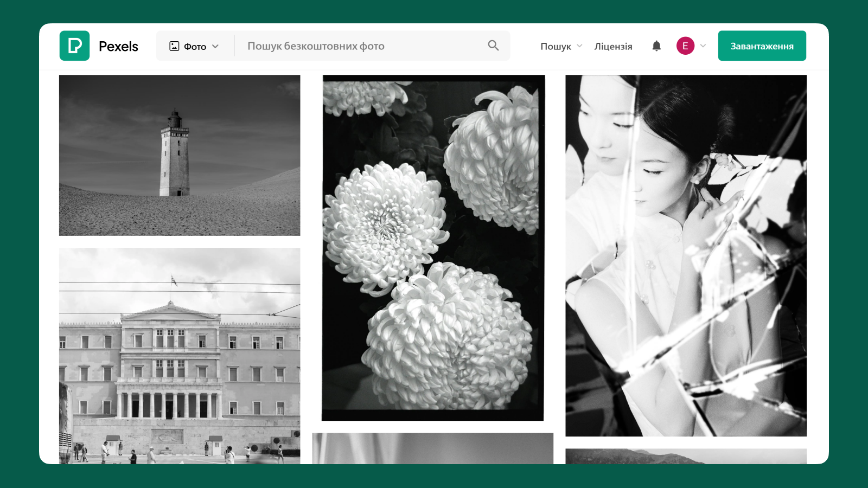The width and height of the screenshot is (868, 488).
Task: Open notifications via the bell icon
Action: (656, 46)
